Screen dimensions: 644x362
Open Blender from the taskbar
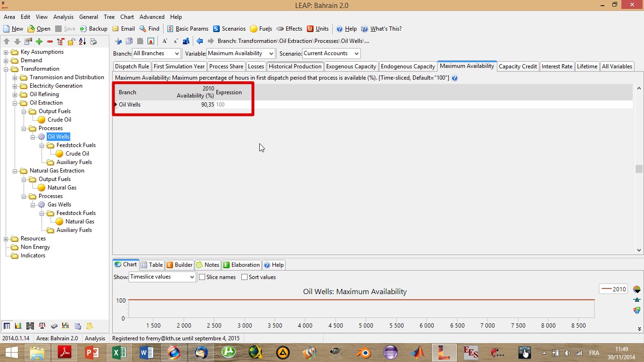tap(363, 352)
